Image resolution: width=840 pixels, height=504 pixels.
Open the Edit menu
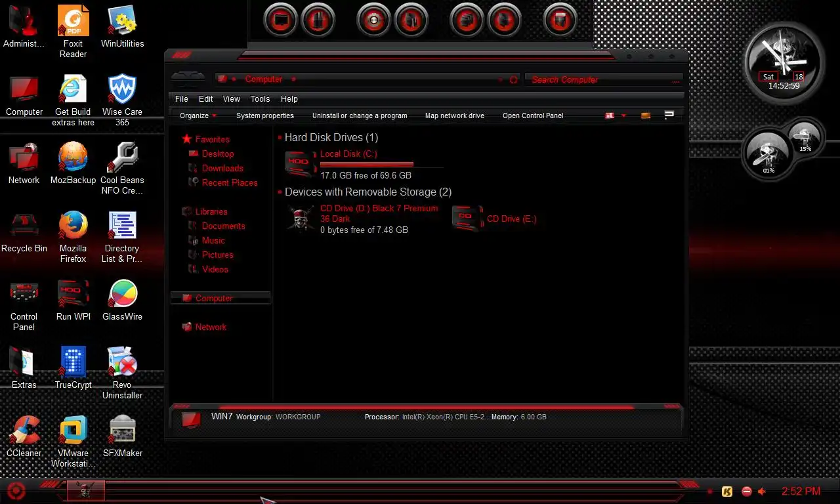click(x=206, y=99)
